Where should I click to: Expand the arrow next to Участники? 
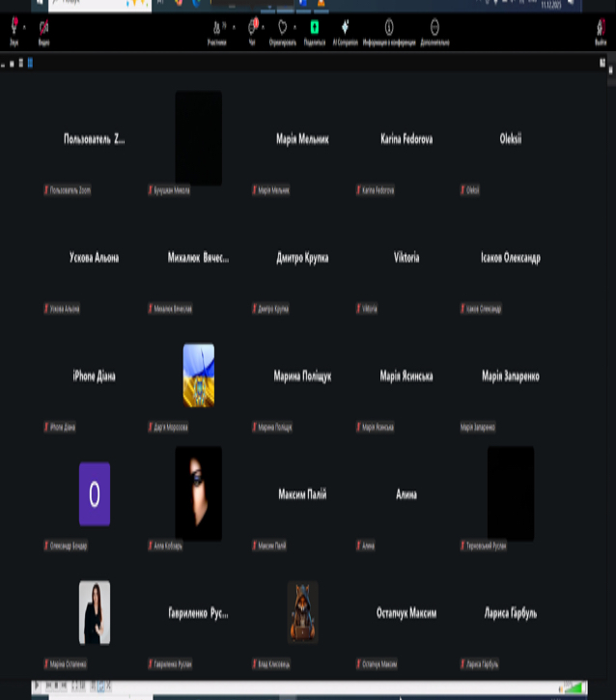click(x=234, y=26)
